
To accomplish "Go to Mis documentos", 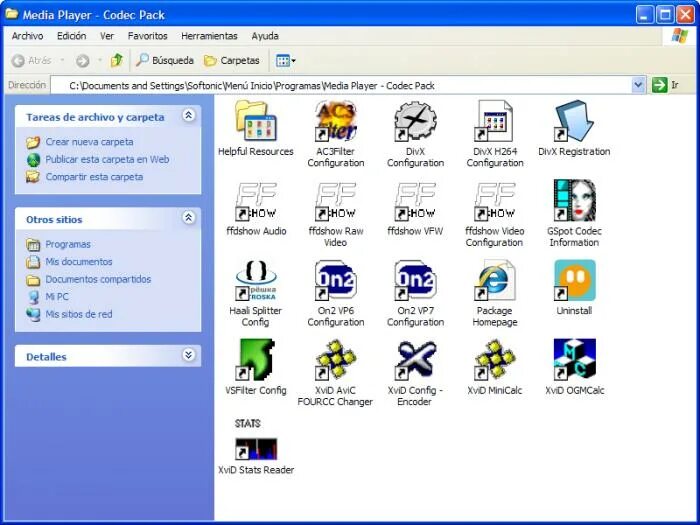I will (79, 262).
